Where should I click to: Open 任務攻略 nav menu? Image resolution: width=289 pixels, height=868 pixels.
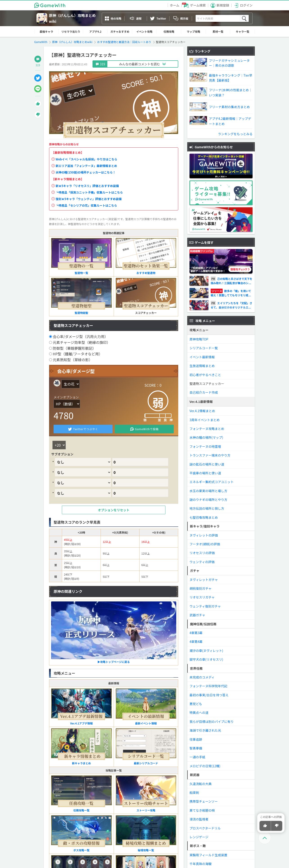tap(169, 32)
